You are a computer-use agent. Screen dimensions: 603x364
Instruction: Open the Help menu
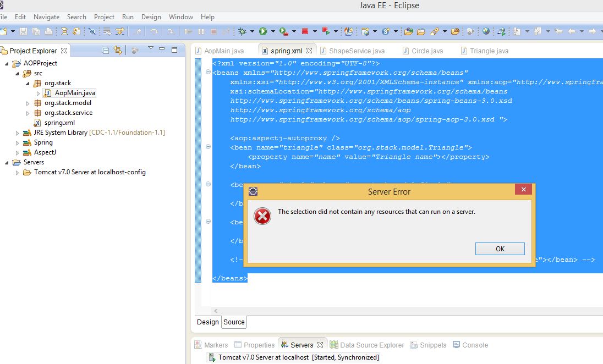[207, 17]
